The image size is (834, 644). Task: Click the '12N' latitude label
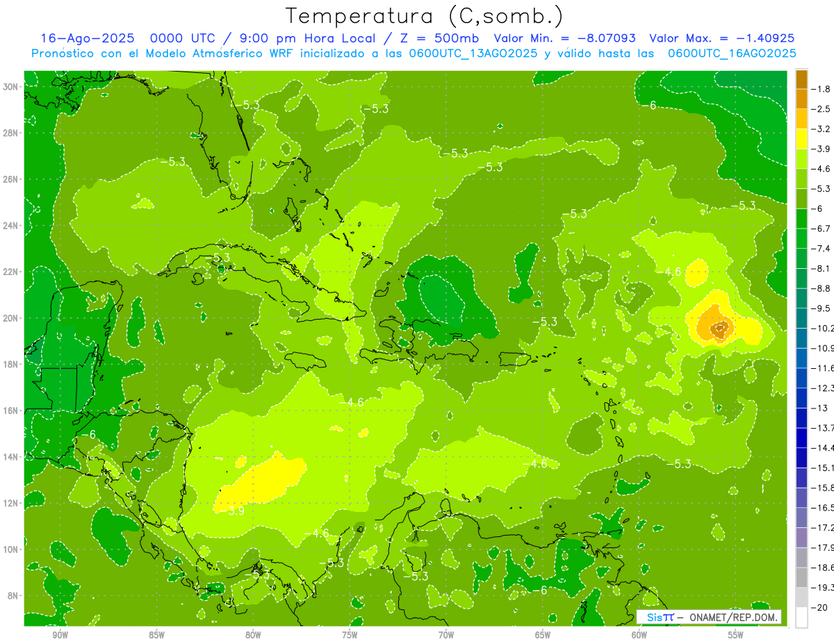[x=11, y=503]
